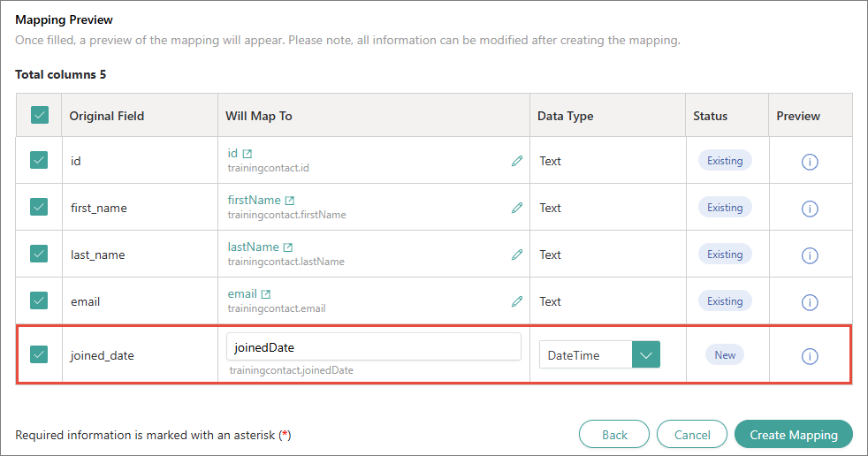Click the Existing status badge for last_name
This screenshot has width=868, height=456.
click(725, 255)
